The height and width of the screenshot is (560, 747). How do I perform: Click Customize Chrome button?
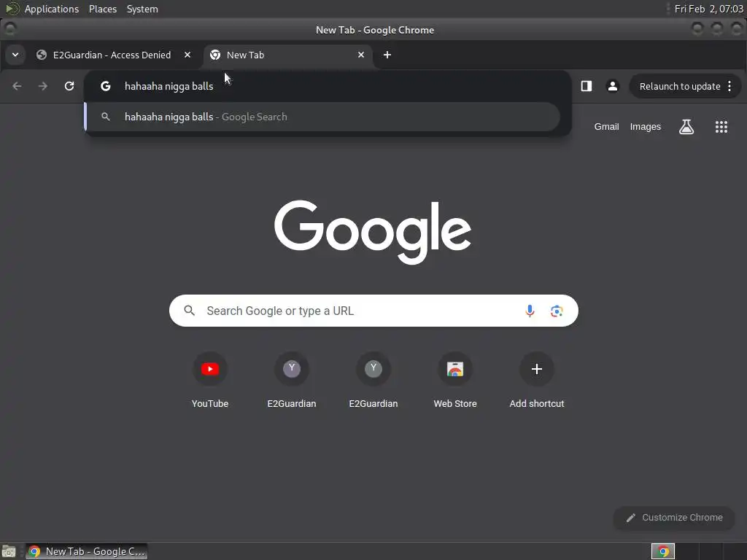pos(674,518)
